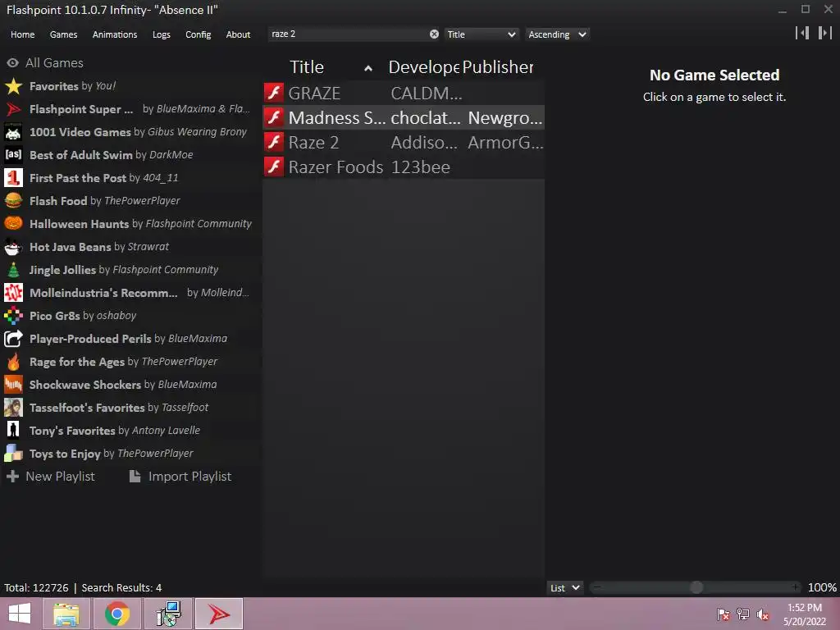Click the Flash Food burger icon
The image size is (840, 630).
click(x=13, y=201)
